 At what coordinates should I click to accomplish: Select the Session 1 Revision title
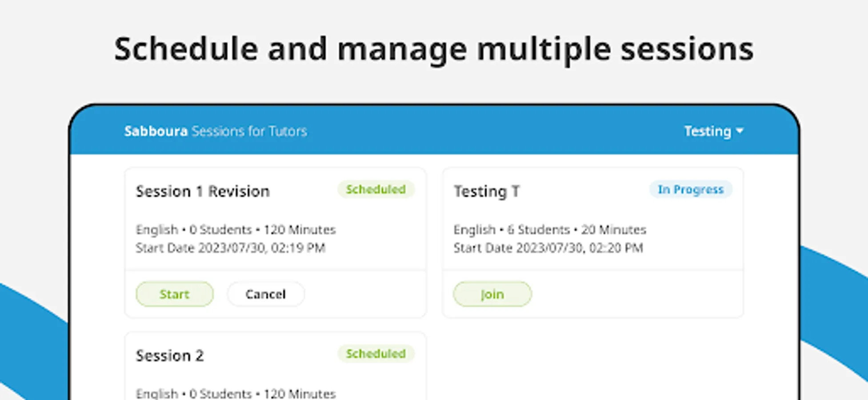(203, 191)
